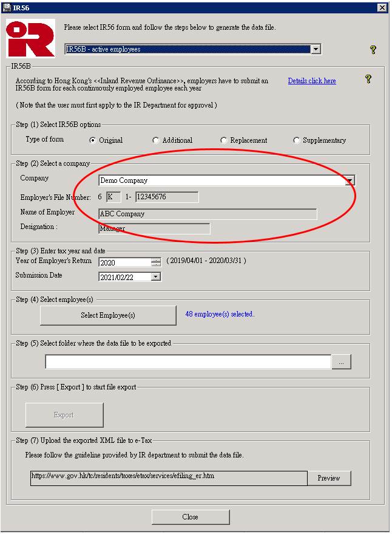Click the IR logo image
392x534 pixels.
(x=30, y=38)
